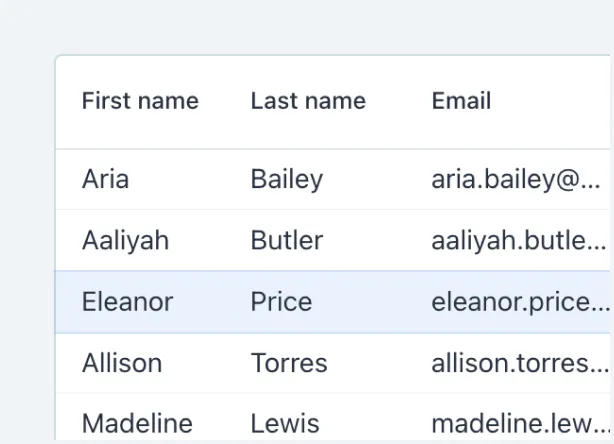
Task: Click the Bailey last name cell
Action: (287, 180)
